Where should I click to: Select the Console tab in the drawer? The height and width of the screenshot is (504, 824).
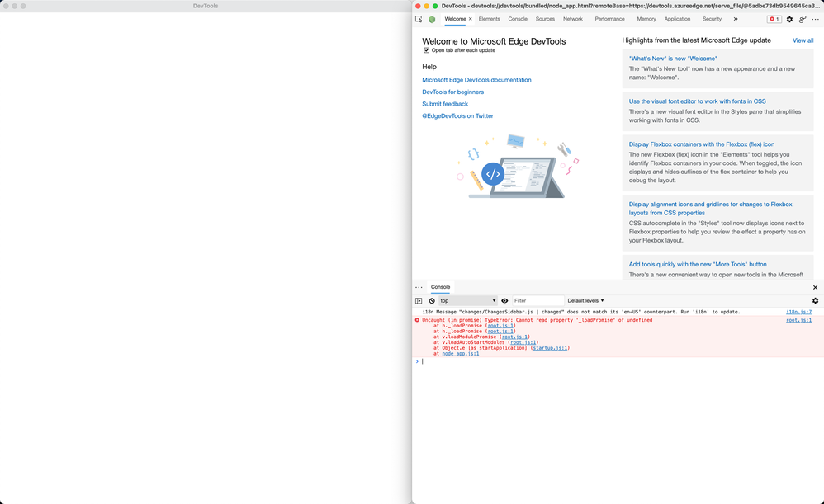coord(440,287)
